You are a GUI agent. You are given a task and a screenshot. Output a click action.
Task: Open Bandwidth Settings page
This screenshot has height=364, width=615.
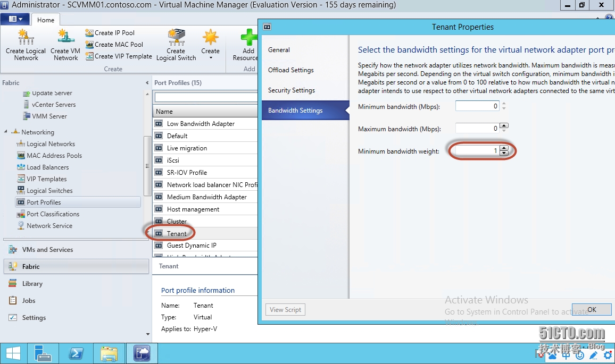coord(305,111)
